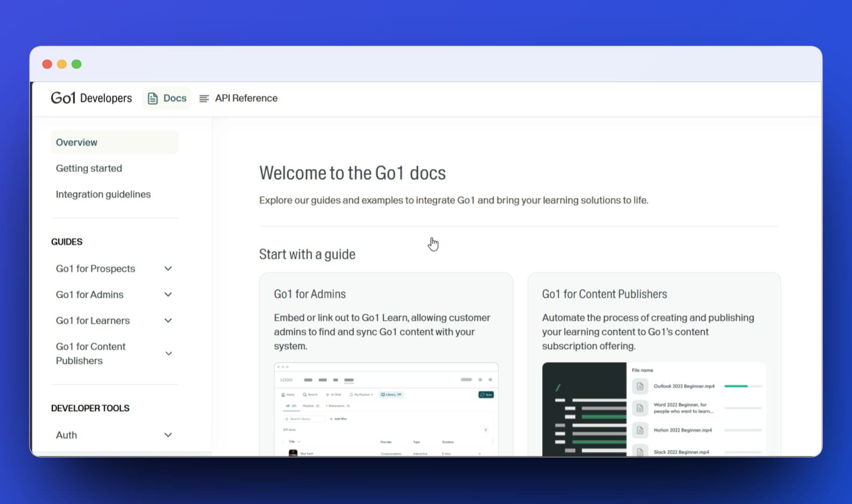Click the Docs document icon

pyautogui.click(x=153, y=98)
